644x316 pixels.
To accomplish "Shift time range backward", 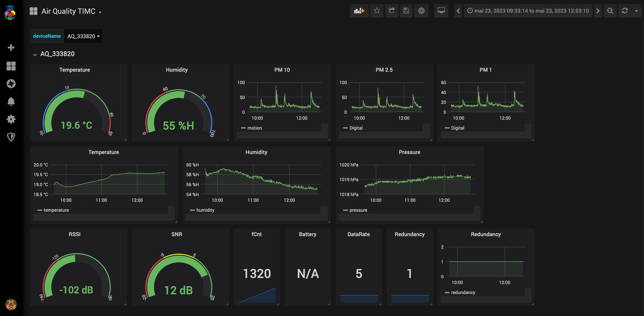I will (x=458, y=11).
